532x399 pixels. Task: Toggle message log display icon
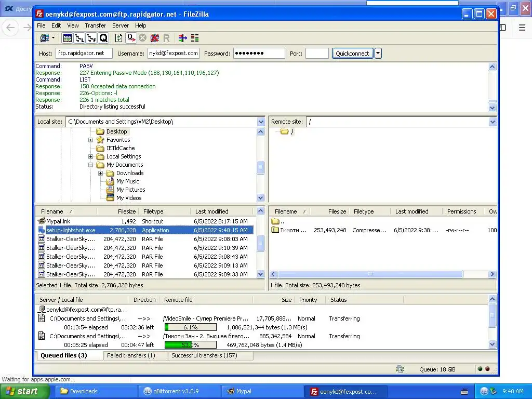pos(68,38)
